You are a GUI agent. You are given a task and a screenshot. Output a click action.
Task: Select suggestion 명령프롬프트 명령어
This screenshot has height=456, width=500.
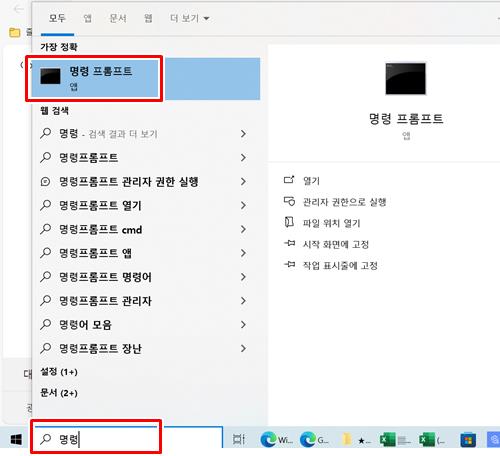click(x=146, y=277)
